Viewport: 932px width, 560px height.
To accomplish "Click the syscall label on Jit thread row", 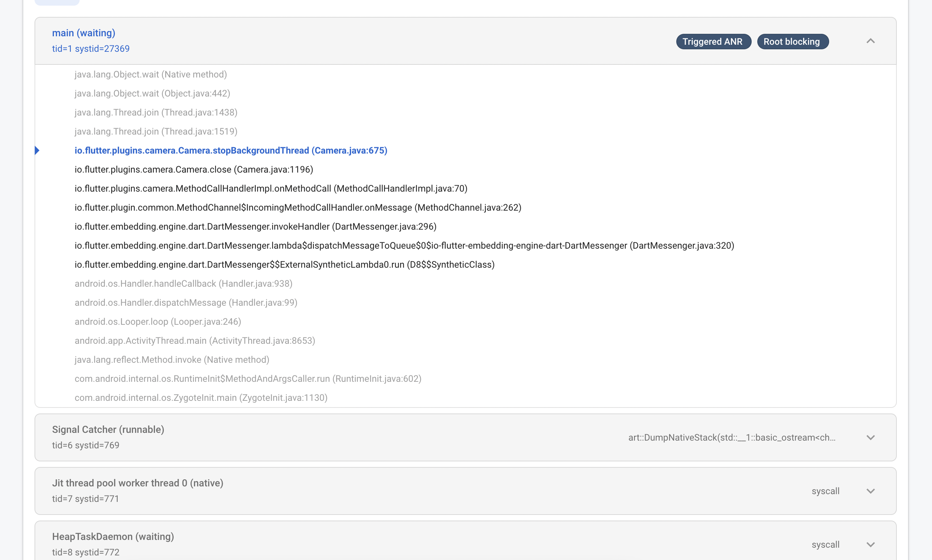I will (825, 491).
